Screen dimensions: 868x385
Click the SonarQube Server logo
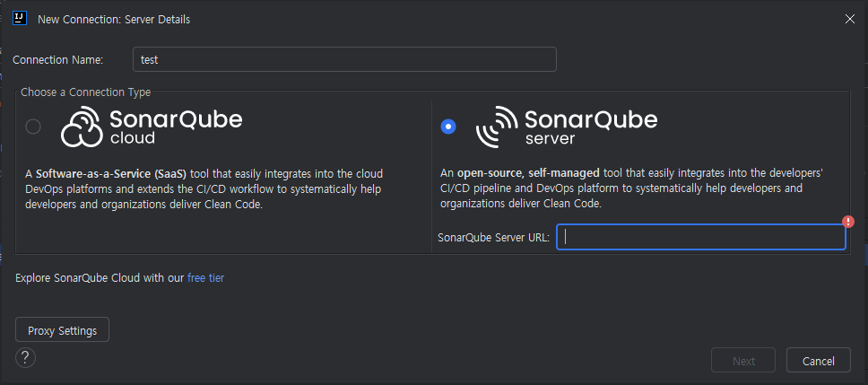[566, 127]
